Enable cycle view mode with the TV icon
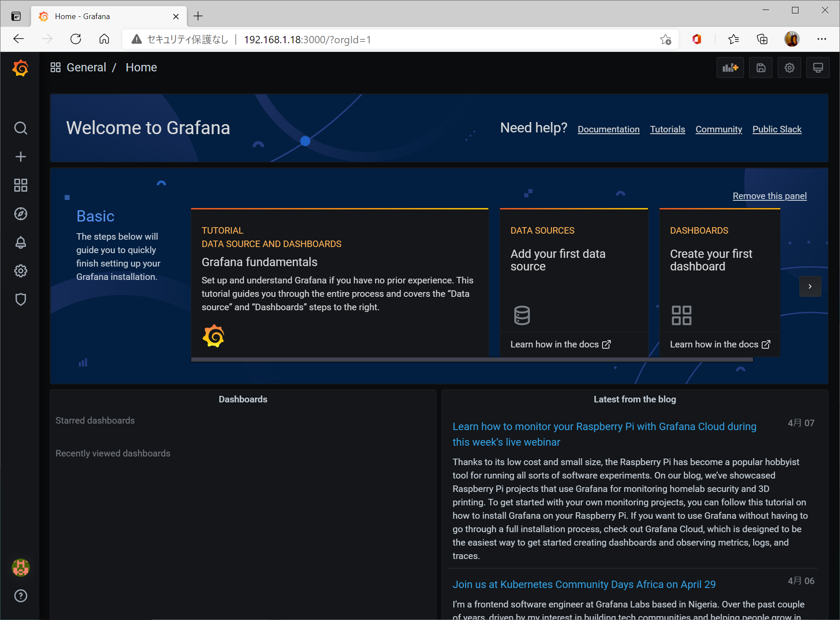840x620 pixels. [x=818, y=67]
